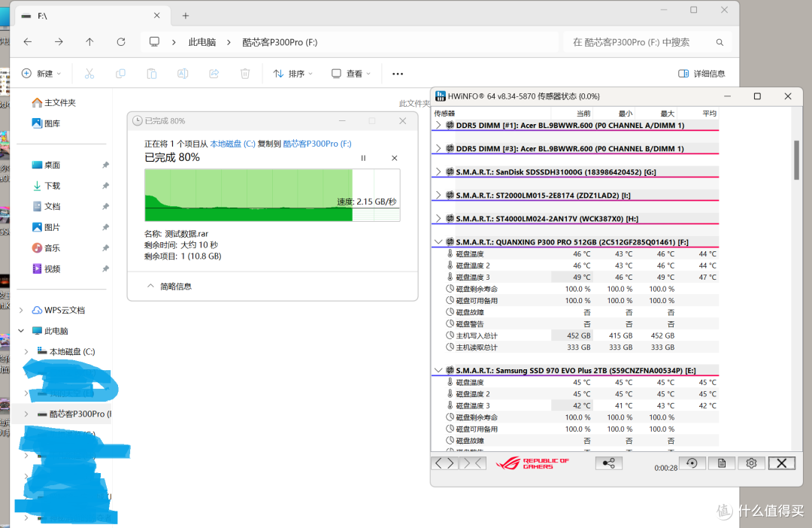Expand DDR5 DIMM #3 sensor group
This screenshot has height=528, width=812.
(438, 148)
